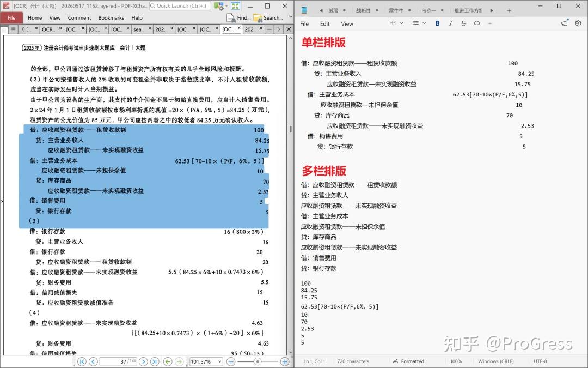Switch to Notepad tab '推进工作方案'
The width and height of the screenshot is (588, 368).
[468, 10]
